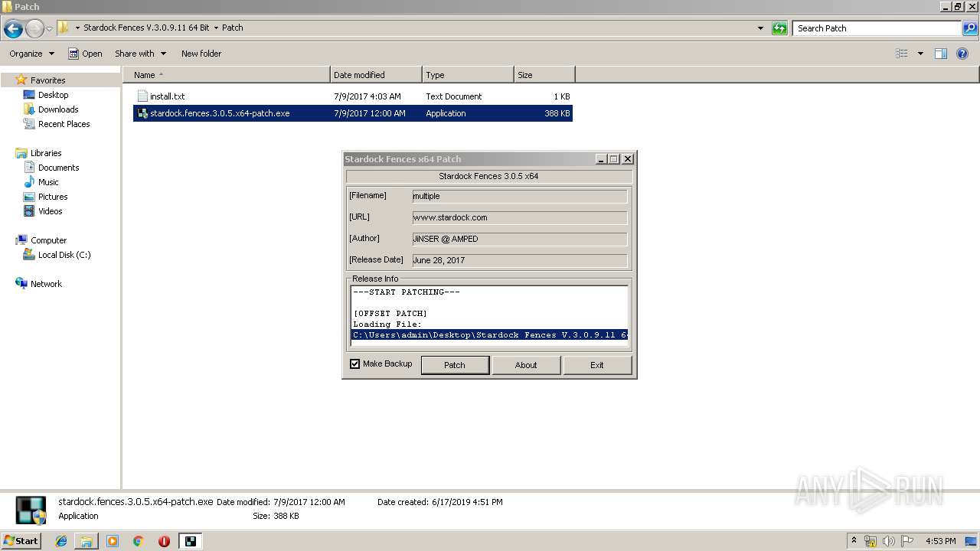The image size is (980, 551).
Task: Click the search magnifier icon
Action: (970, 28)
